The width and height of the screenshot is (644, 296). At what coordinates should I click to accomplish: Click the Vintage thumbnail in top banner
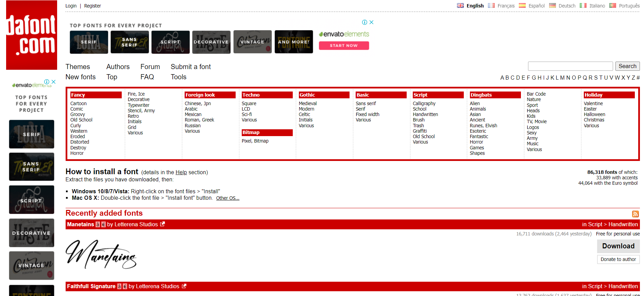click(x=252, y=42)
